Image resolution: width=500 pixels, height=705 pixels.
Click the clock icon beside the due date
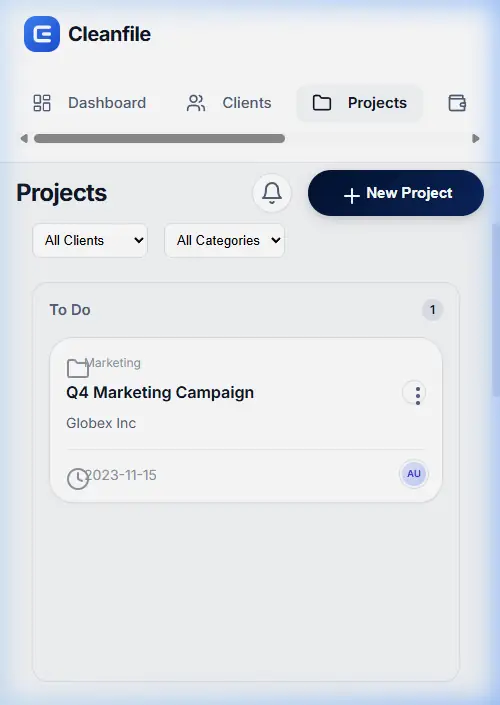(x=78, y=479)
